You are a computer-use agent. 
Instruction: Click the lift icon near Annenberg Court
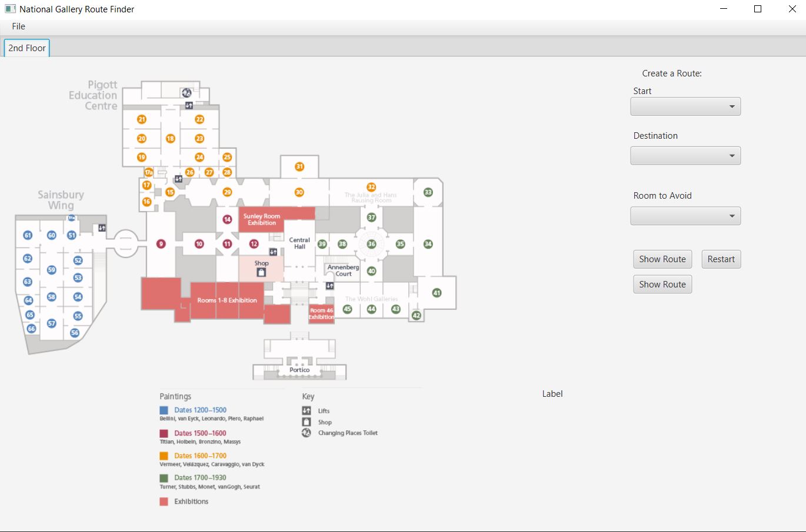330,285
